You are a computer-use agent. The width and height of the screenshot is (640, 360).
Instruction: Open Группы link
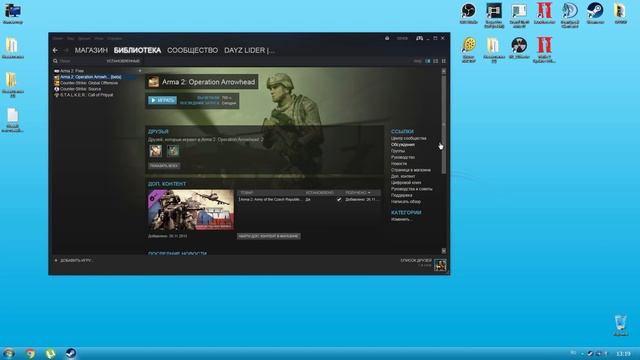[x=398, y=151]
